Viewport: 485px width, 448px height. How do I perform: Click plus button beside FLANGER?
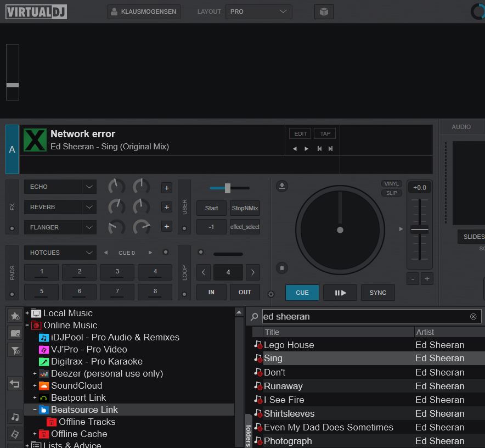167,227
